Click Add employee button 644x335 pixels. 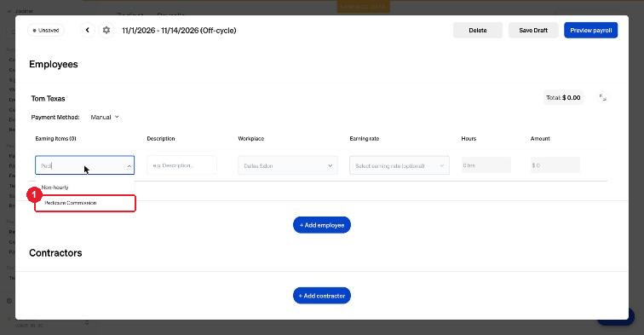tap(322, 225)
